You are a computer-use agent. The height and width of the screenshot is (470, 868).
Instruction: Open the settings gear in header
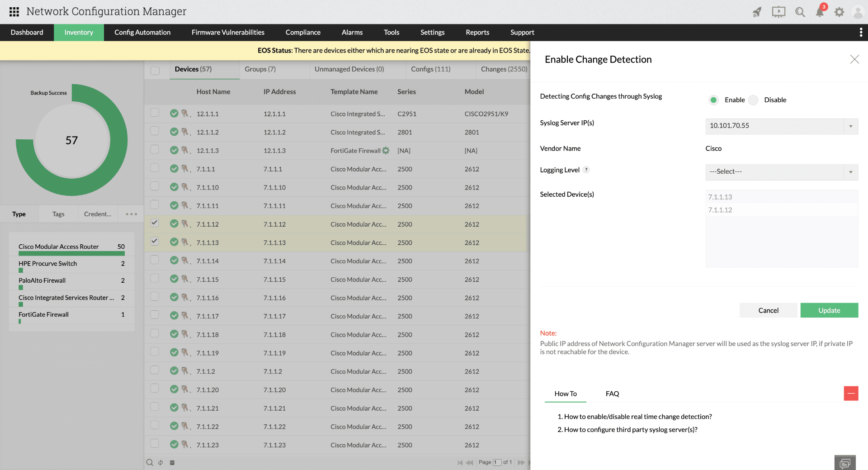coord(840,12)
